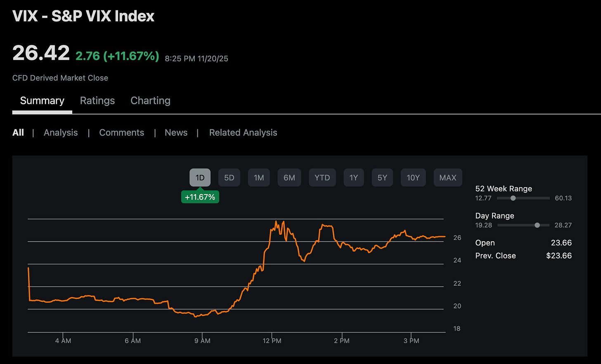
Task: Click the 22 y-axis label
Action: [457, 284]
